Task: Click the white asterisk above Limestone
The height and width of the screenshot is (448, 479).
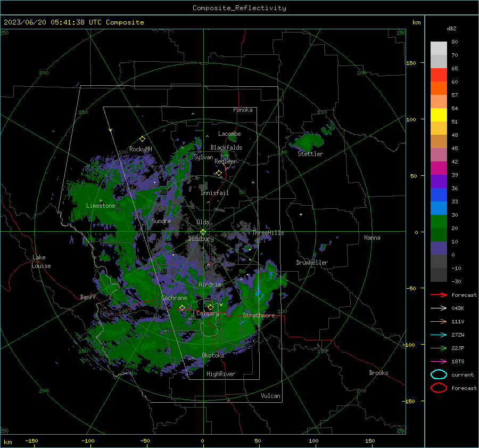Action: point(101,201)
